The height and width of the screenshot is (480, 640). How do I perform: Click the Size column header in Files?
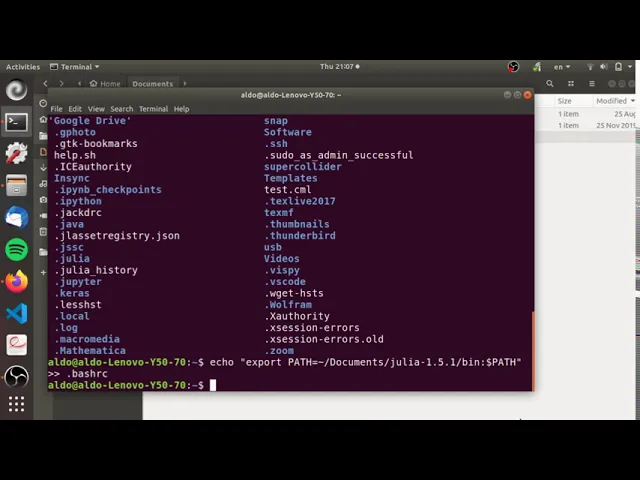pos(564,101)
